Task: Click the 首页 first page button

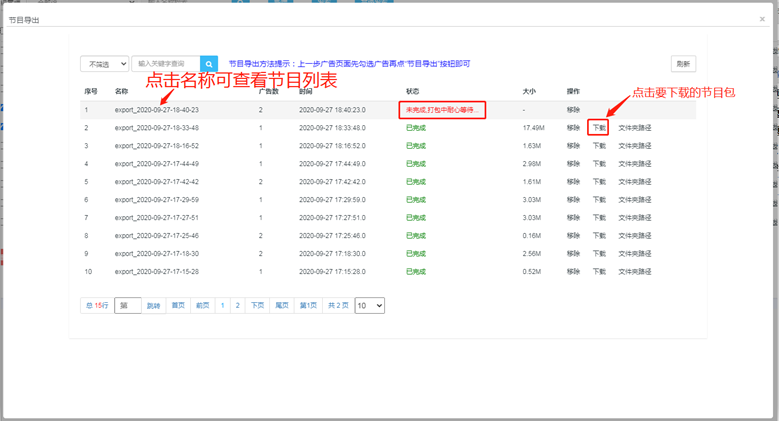Action: [x=178, y=306]
